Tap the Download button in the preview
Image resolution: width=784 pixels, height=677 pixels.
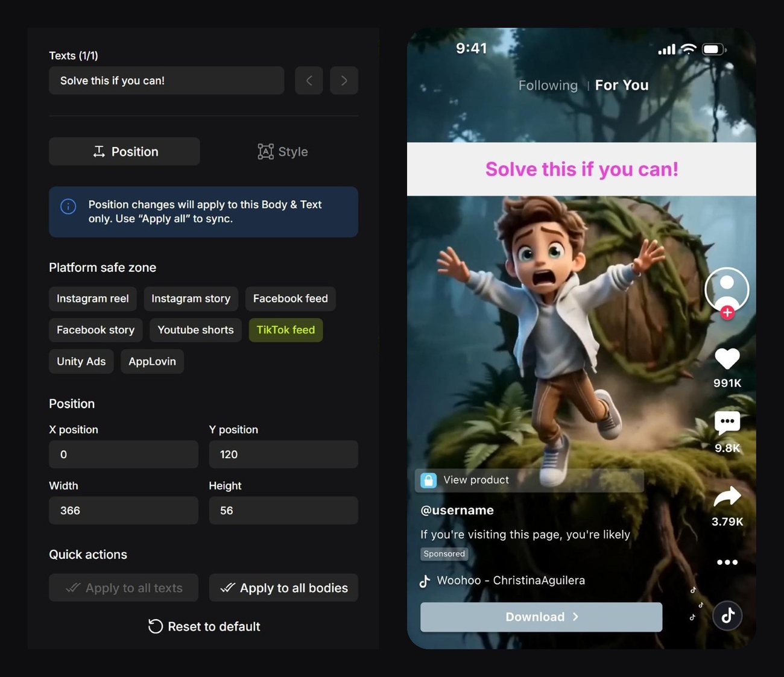click(541, 617)
